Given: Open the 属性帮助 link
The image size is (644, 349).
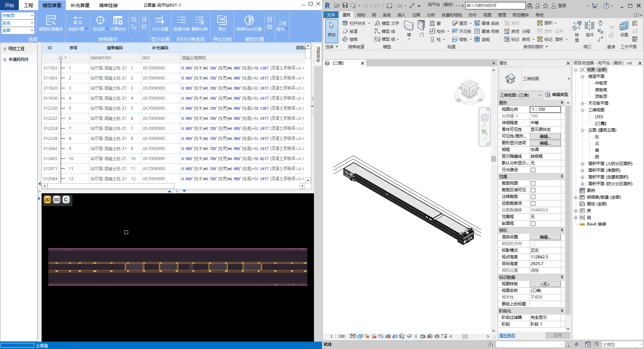Looking at the screenshot, I should pyautogui.click(x=507, y=336).
